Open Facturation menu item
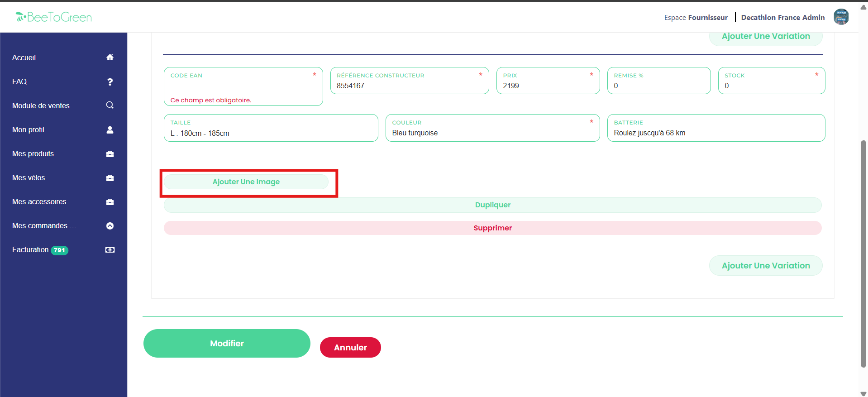Screen dimensions: 868x397 click(x=30, y=250)
